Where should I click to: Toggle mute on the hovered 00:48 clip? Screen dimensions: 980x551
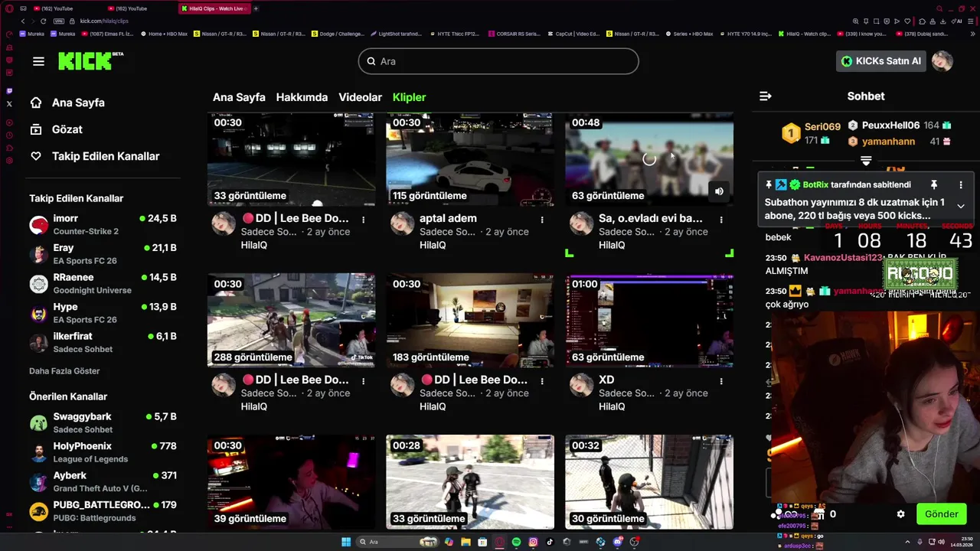click(x=719, y=191)
